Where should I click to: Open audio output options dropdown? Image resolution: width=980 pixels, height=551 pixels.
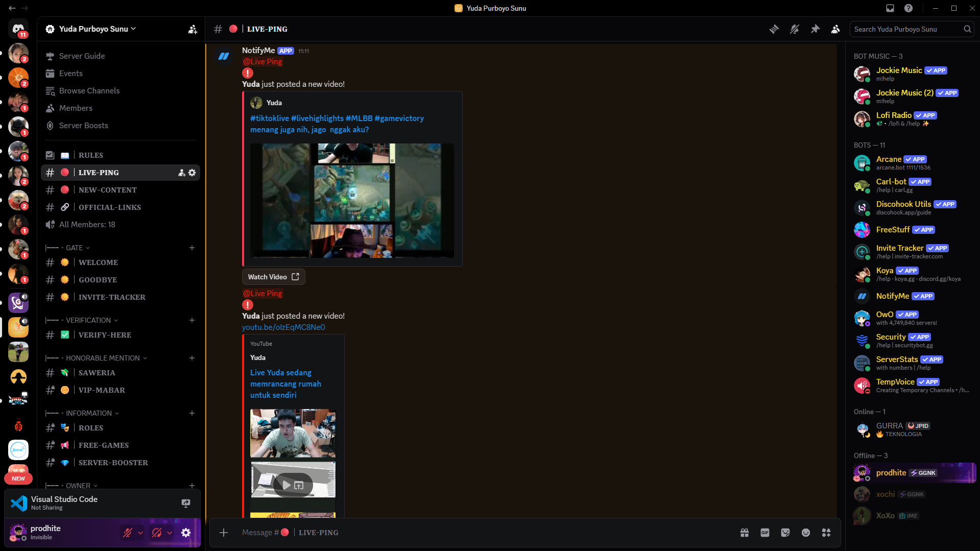pyautogui.click(x=170, y=533)
